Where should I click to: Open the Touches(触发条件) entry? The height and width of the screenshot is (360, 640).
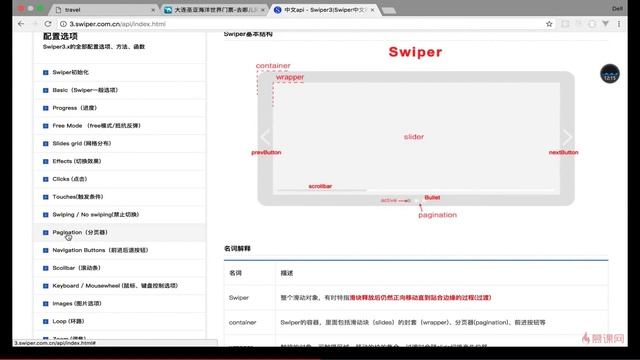coord(78,197)
